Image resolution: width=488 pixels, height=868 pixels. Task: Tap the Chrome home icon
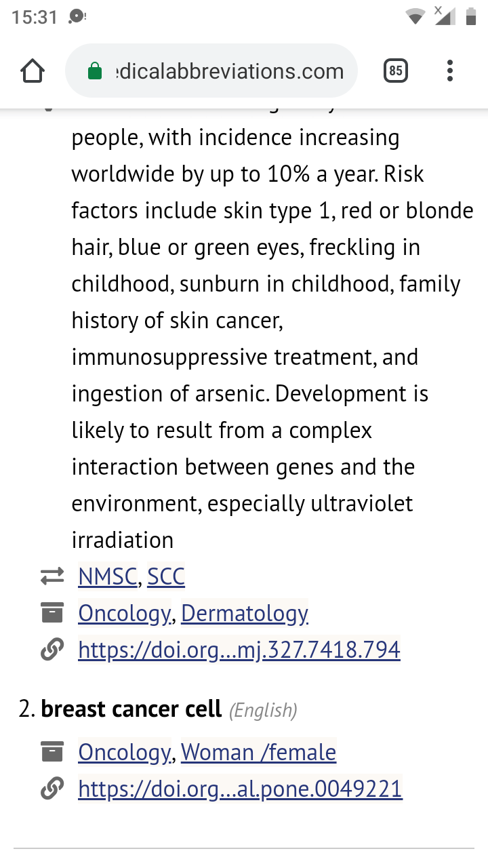[33, 71]
